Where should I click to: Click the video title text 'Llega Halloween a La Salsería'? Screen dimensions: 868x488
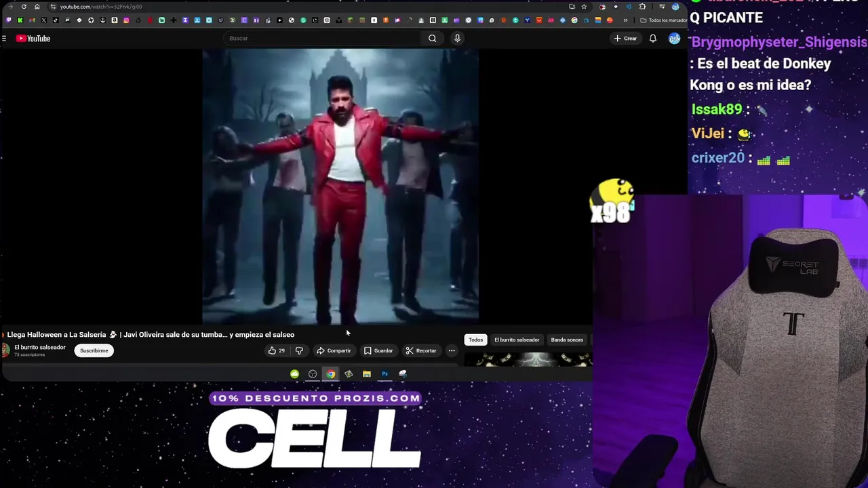click(56, 335)
